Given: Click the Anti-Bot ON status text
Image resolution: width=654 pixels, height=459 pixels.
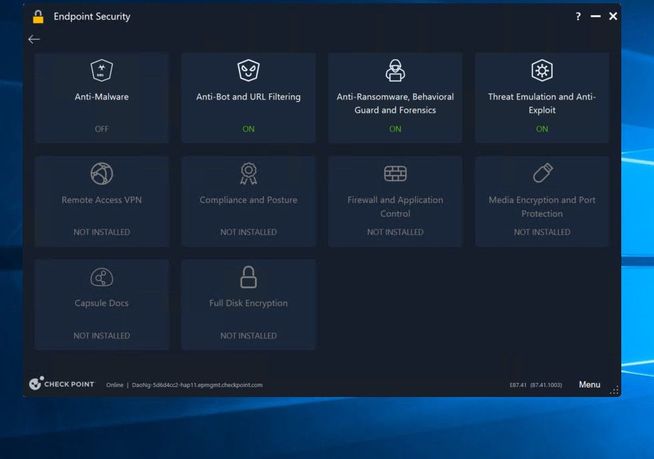Looking at the screenshot, I should click(248, 128).
